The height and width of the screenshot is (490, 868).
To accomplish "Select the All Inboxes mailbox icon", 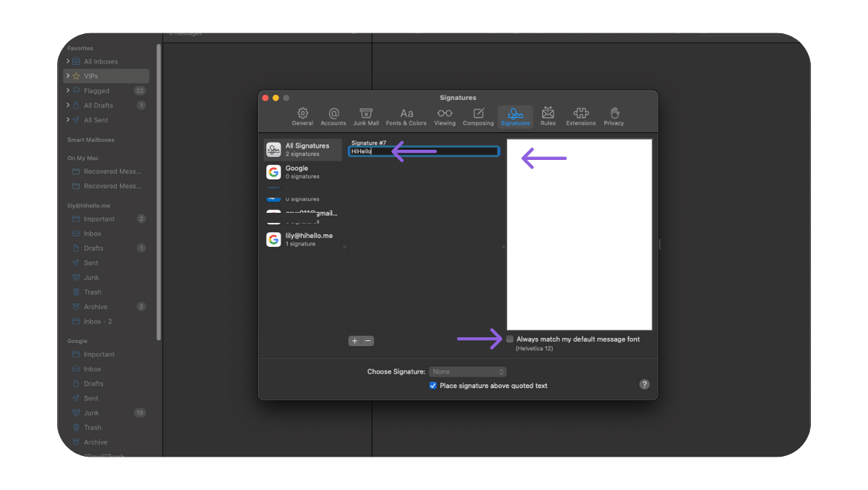I will [x=77, y=62].
